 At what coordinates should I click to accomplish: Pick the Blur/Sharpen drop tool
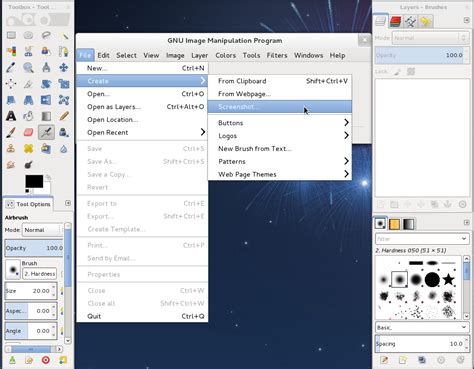point(64,148)
